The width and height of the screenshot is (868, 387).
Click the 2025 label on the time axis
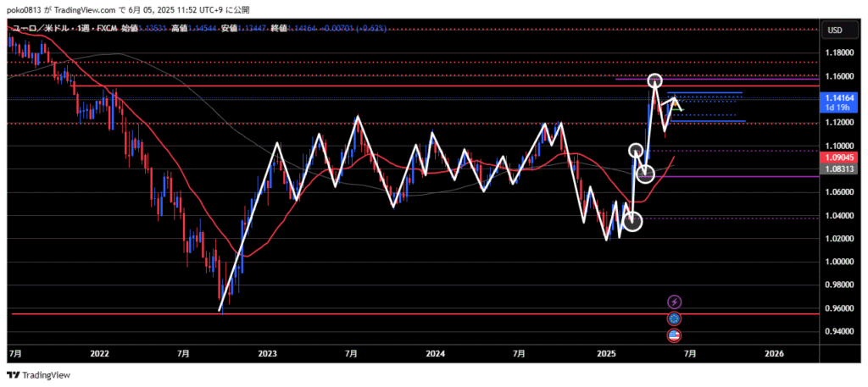coord(605,351)
